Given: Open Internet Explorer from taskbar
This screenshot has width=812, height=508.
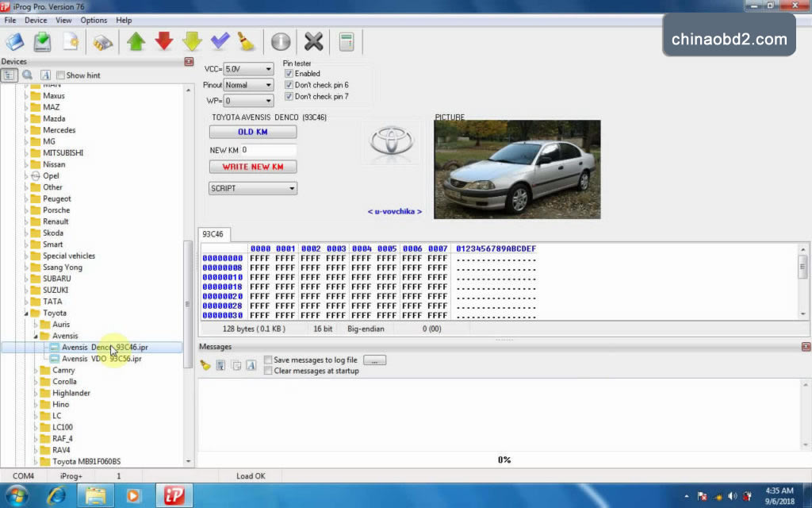Looking at the screenshot, I should pos(56,496).
